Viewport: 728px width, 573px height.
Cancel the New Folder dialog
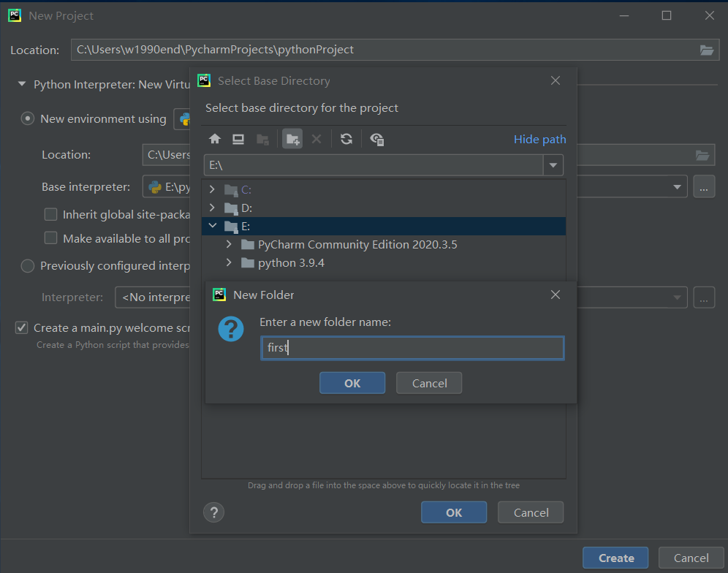(x=430, y=383)
